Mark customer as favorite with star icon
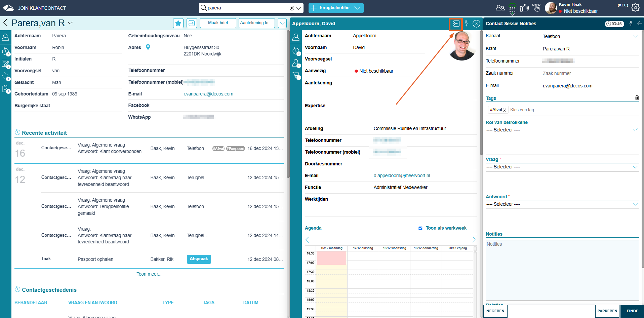Screen dimensions: 644x318 coord(178,23)
